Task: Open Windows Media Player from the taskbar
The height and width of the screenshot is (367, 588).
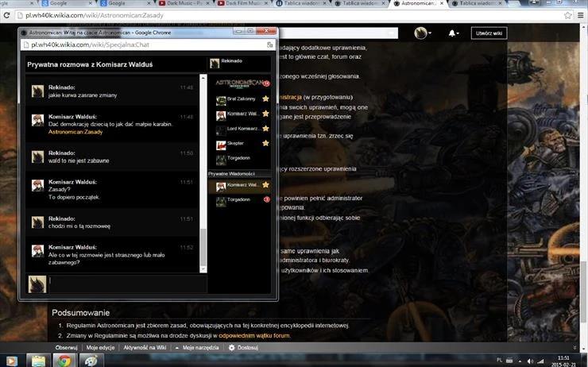Action: (x=11, y=361)
